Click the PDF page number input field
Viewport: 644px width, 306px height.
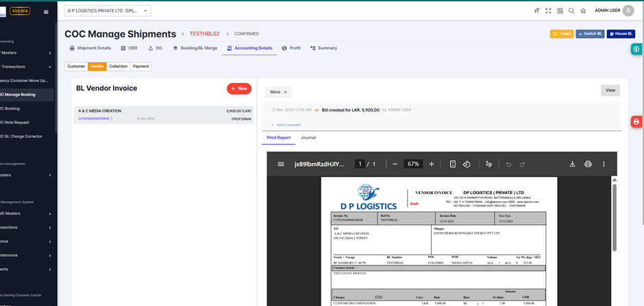tap(360, 164)
